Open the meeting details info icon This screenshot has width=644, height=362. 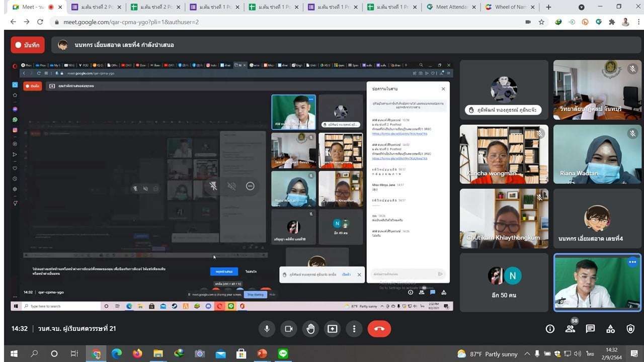pyautogui.click(x=550, y=329)
